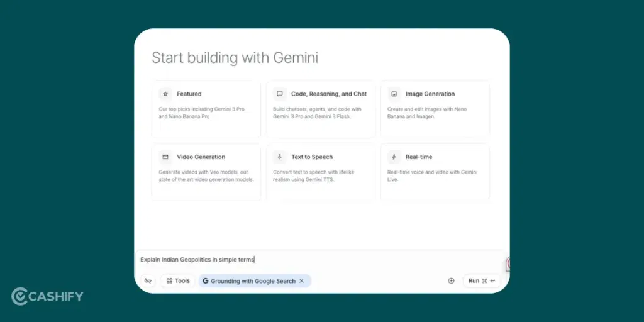The width and height of the screenshot is (644, 322).
Task: Click the star icon on Featured card
Action: tap(165, 94)
